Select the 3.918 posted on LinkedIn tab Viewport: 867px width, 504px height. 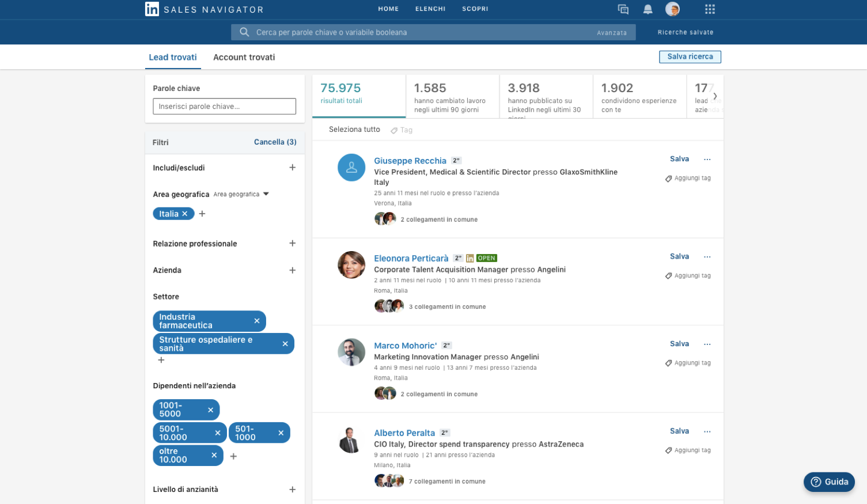pyautogui.click(x=546, y=96)
